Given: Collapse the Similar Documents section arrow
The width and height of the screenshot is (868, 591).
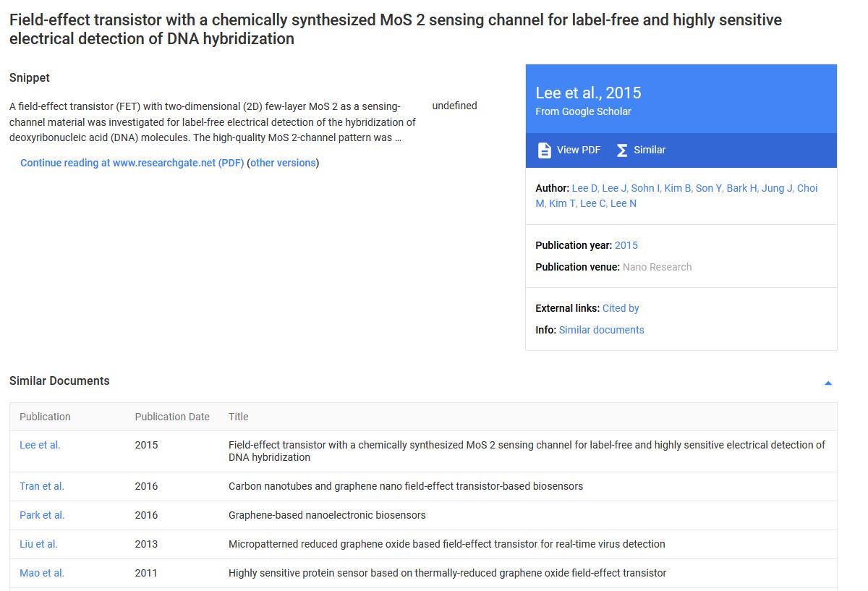Looking at the screenshot, I should point(828,383).
